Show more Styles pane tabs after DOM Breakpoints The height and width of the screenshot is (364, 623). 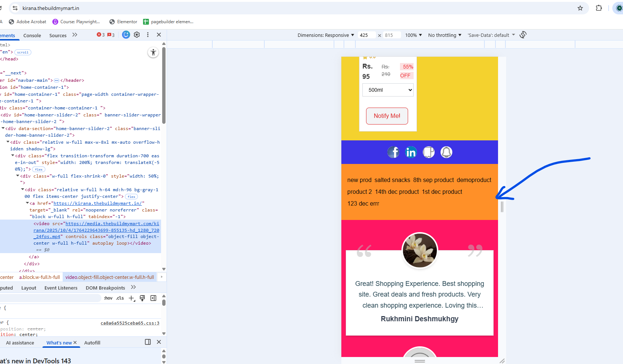pos(133,287)
